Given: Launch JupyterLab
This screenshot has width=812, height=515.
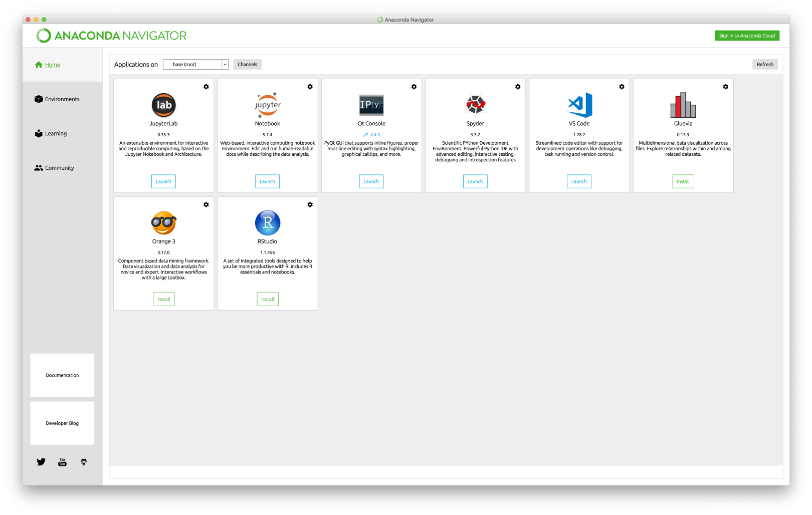Looking at the screenshot, I should [163, 181].
